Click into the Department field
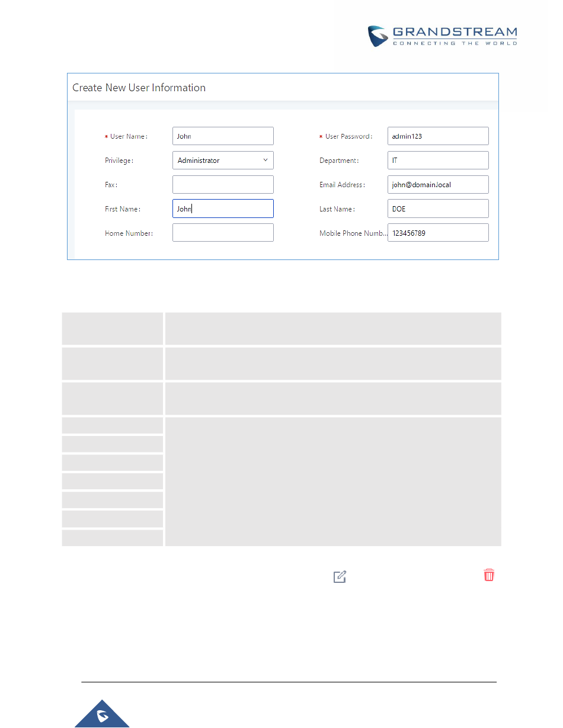 438,161
